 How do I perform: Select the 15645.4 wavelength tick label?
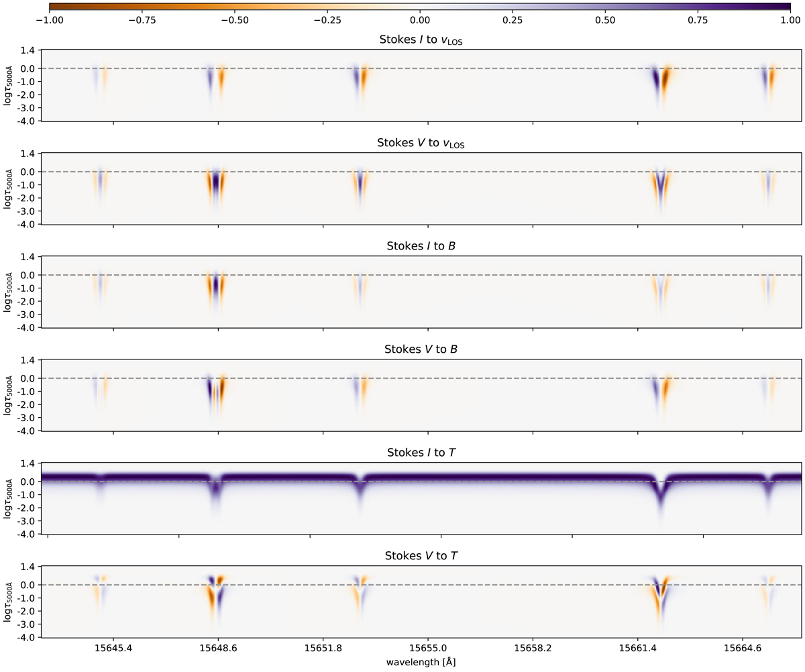coord(113,648)
